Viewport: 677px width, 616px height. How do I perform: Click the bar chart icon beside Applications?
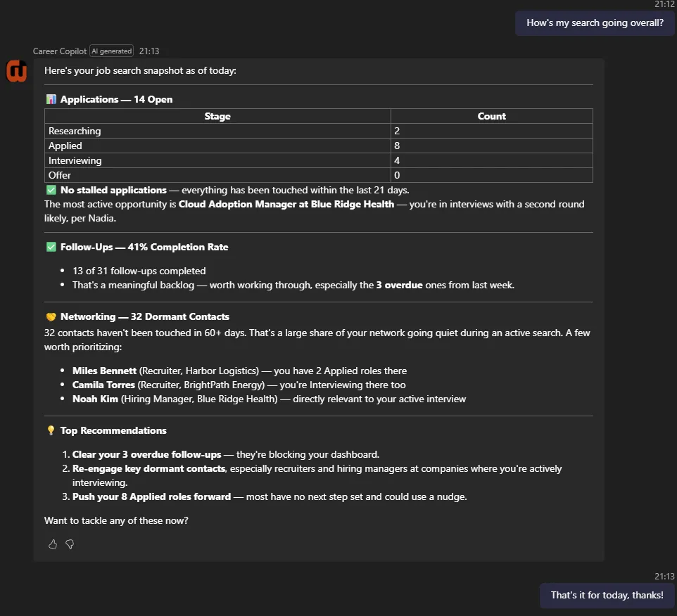(x=51, y=99)
